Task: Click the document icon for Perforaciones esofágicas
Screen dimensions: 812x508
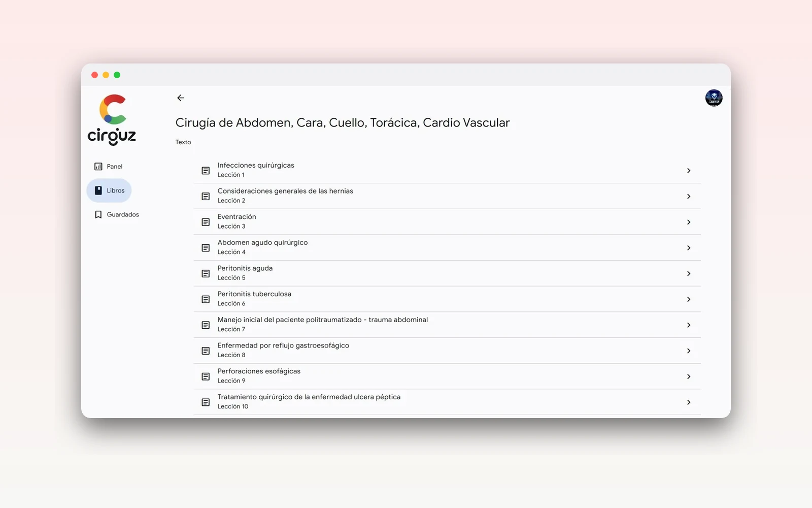Action: pyautogui.click(x=206, y=376)
